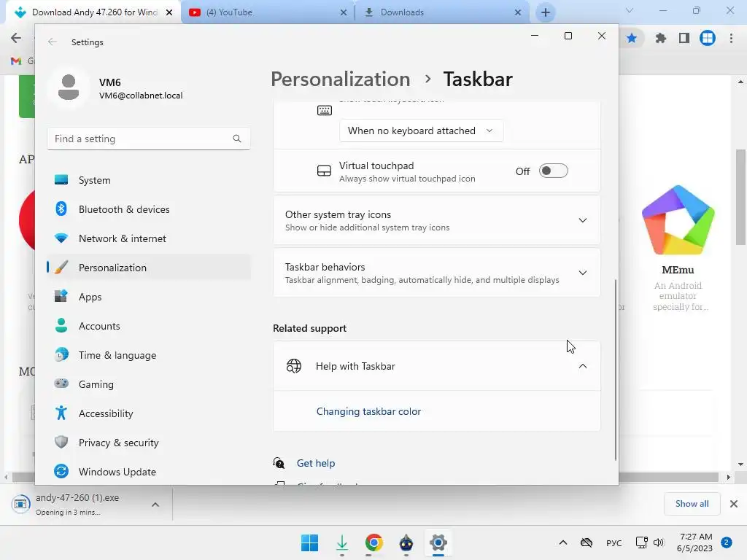Go back in Chrome browser

coord(16,38)
